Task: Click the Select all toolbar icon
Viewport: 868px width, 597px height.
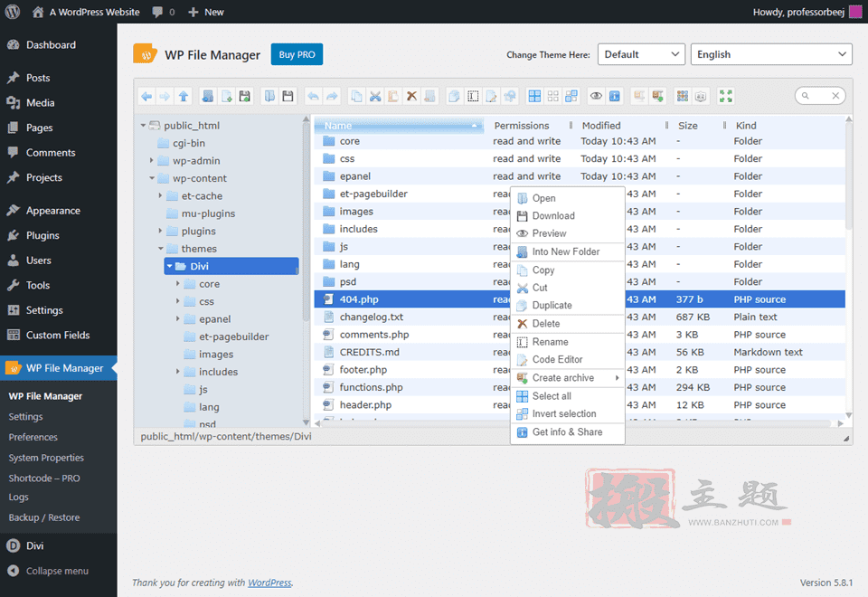Action: click(x=534, y=97)
